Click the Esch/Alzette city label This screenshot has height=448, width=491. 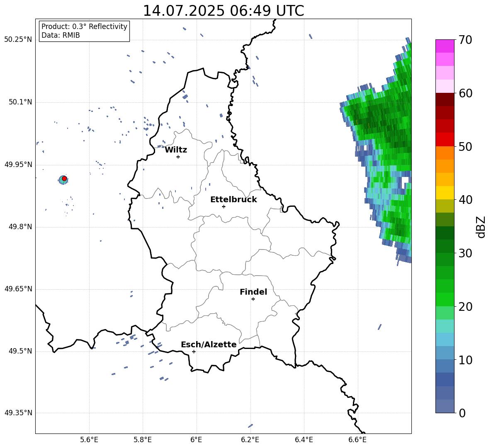point(209,344)
